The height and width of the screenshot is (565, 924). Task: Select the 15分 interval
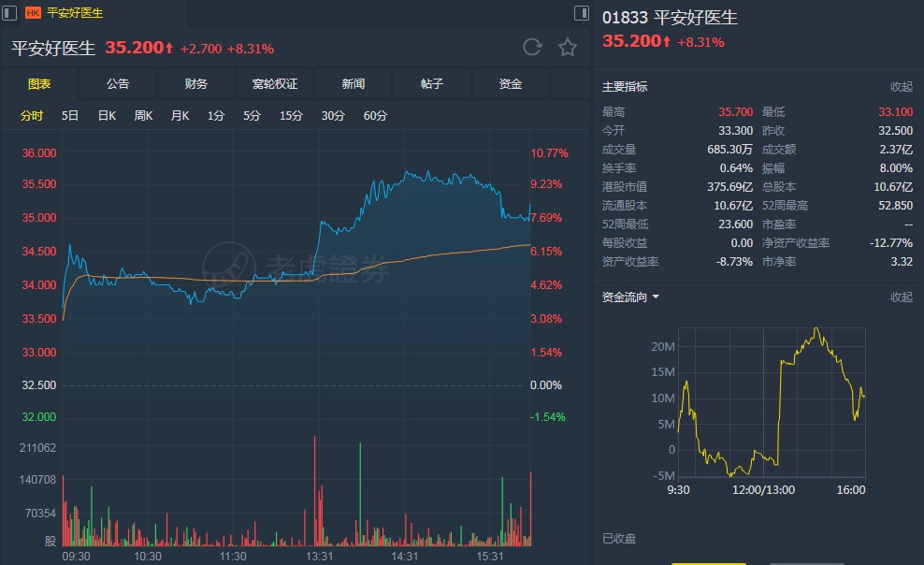click(x=291, y=115)
